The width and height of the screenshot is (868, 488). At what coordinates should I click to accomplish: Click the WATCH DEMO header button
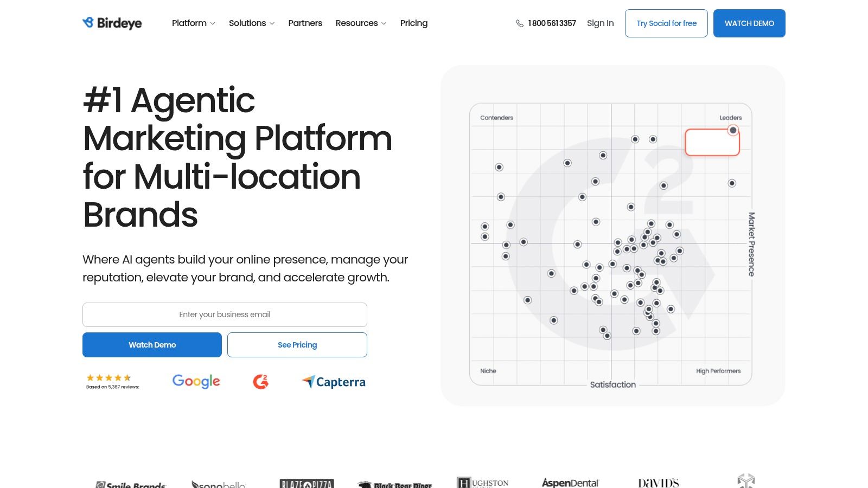click(x=749, y=23)
